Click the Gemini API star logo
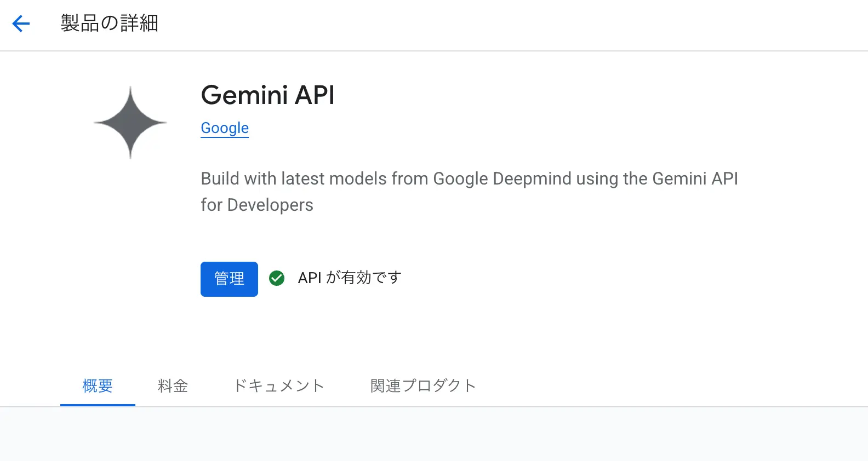This screenshot has width=868, height=461. coord(130,123)
